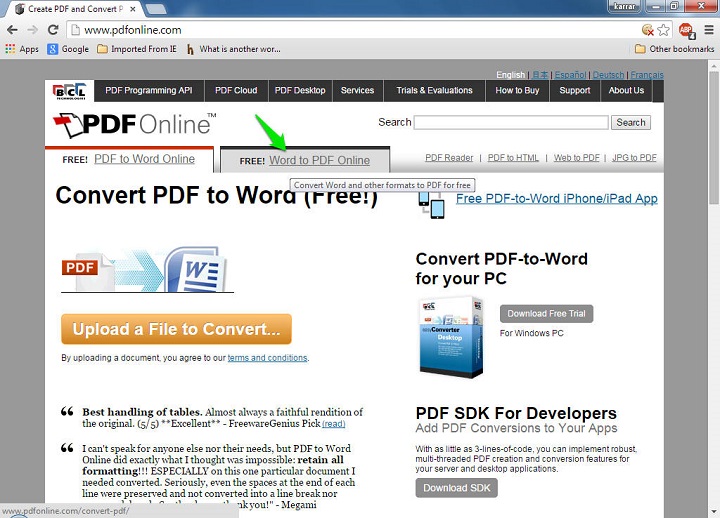Open the Trials & Evaluations menu

click(434, 90)
